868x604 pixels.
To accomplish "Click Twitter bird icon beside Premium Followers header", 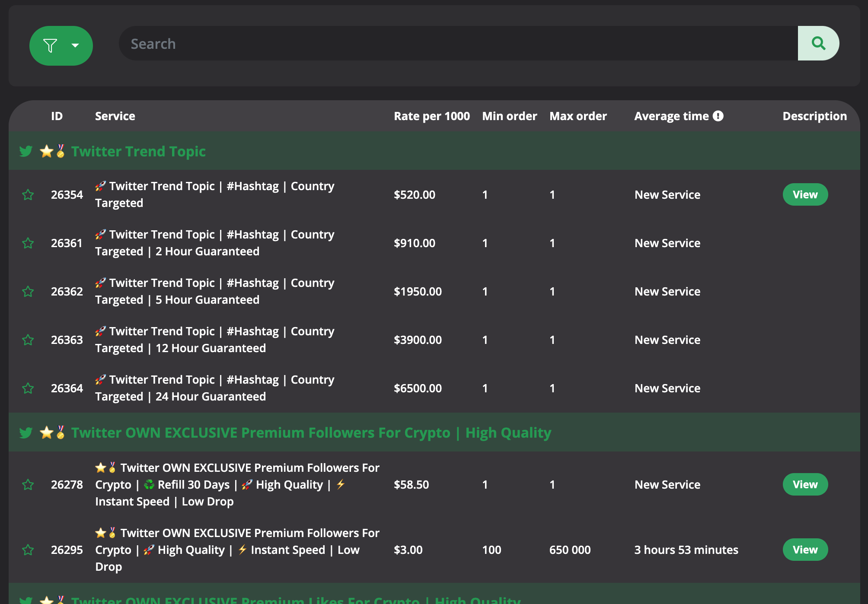I will pos(26,432).
